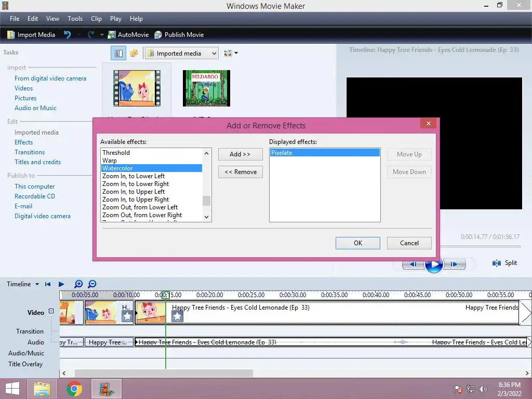Publish via E-mail link
Image resolution: width=532 pixels, height=399 pixels.
23,206
